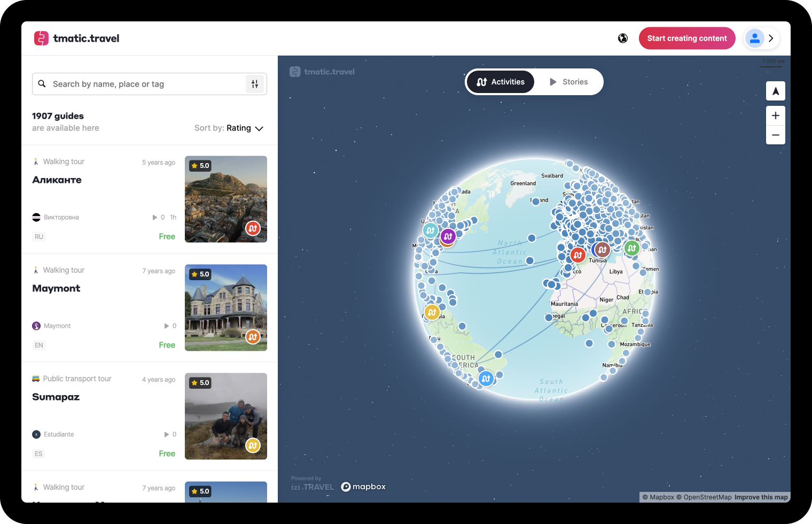The width and height of the screenshot is (812, 524).
Task: Click the search by name field
Action: [144, 84]
